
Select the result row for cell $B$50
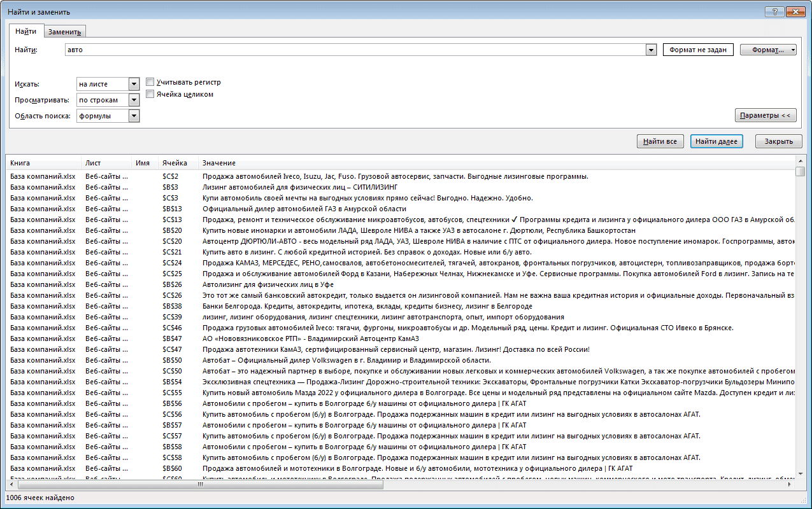401,360
